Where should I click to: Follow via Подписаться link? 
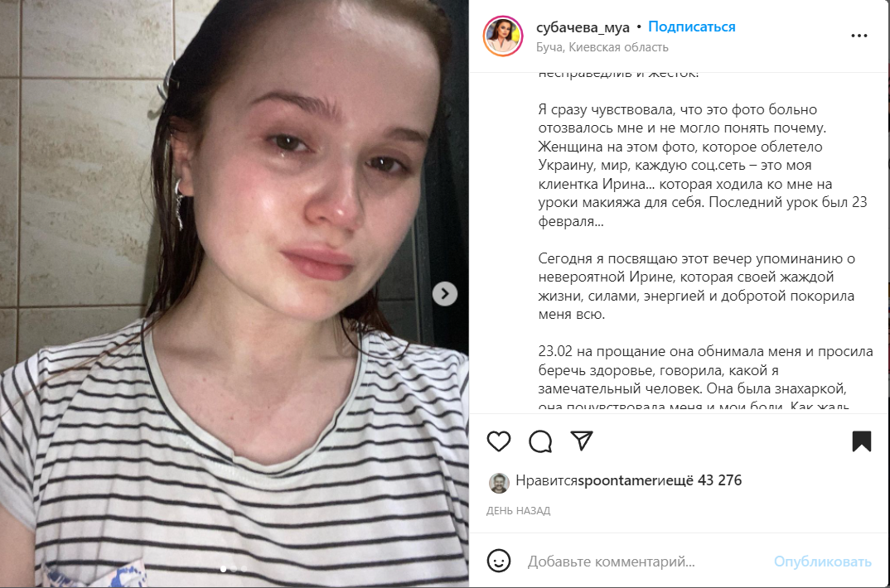point(691,27)
